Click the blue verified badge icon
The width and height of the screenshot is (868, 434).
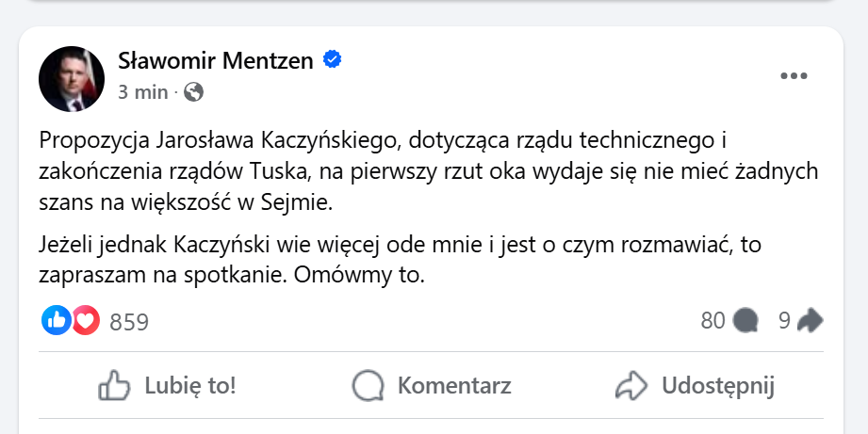(332, 61)
